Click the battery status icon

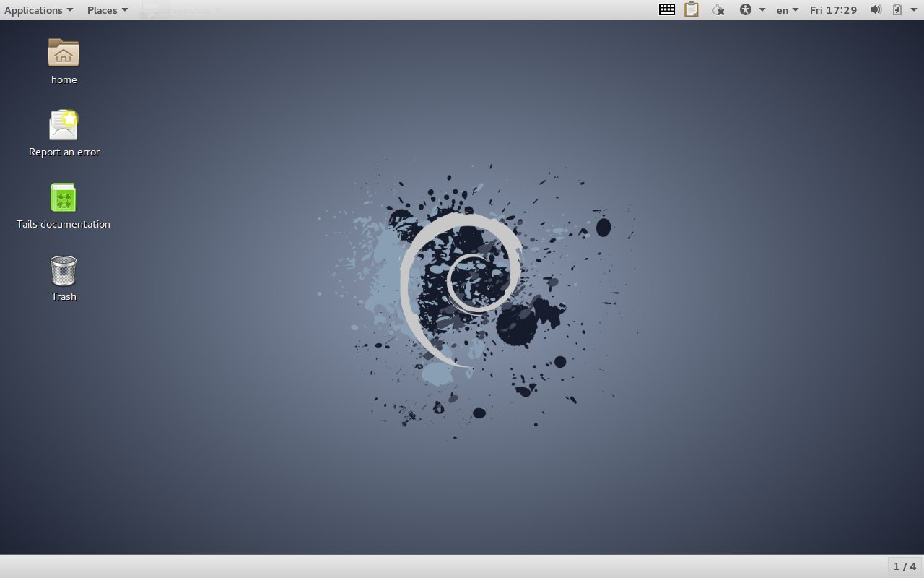(897, 9)
